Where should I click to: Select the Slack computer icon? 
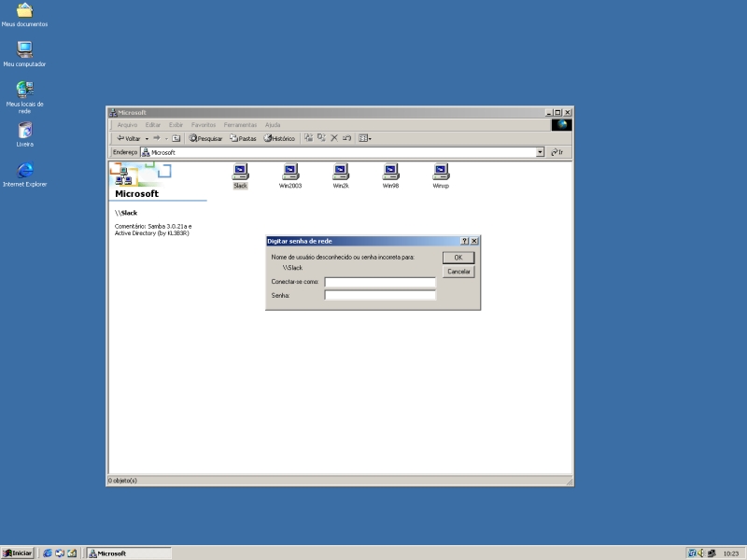click(x=240, y=172)
